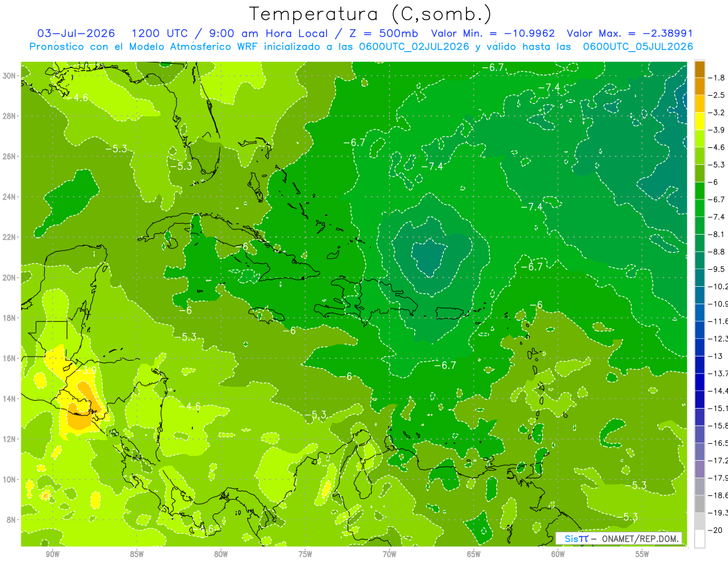Click the '1200 UTC' time text
Viewport: 728px width, 562px height.
(160, 33)
